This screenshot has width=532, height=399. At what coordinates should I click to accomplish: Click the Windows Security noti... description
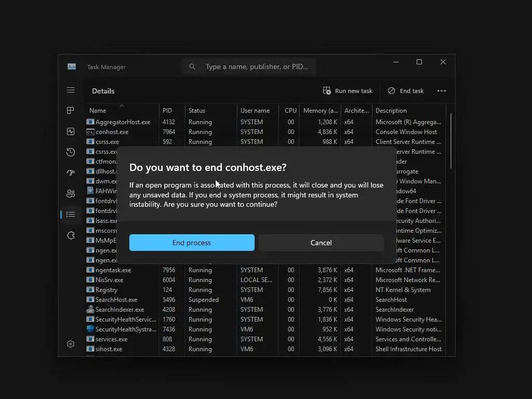click(408, 329)
